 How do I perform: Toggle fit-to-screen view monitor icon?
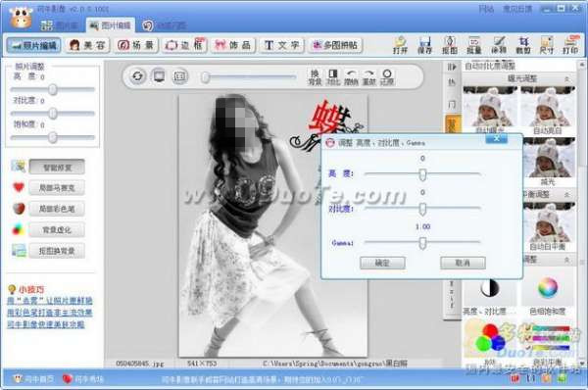[159, 76]
